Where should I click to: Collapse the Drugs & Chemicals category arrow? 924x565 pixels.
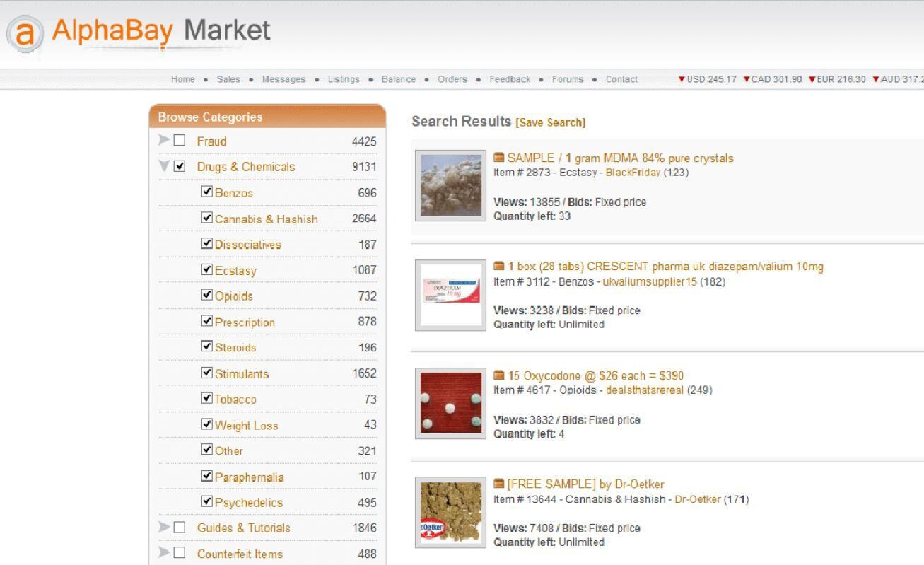click(x=164, y=167)
